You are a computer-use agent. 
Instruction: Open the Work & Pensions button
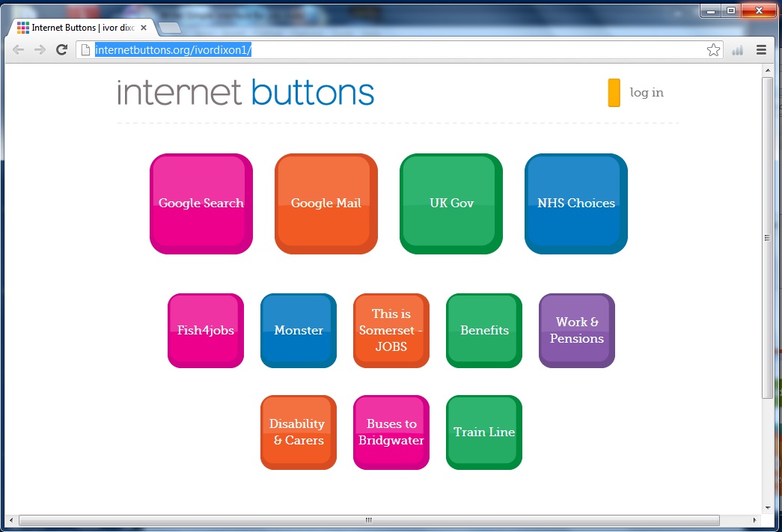576,331
